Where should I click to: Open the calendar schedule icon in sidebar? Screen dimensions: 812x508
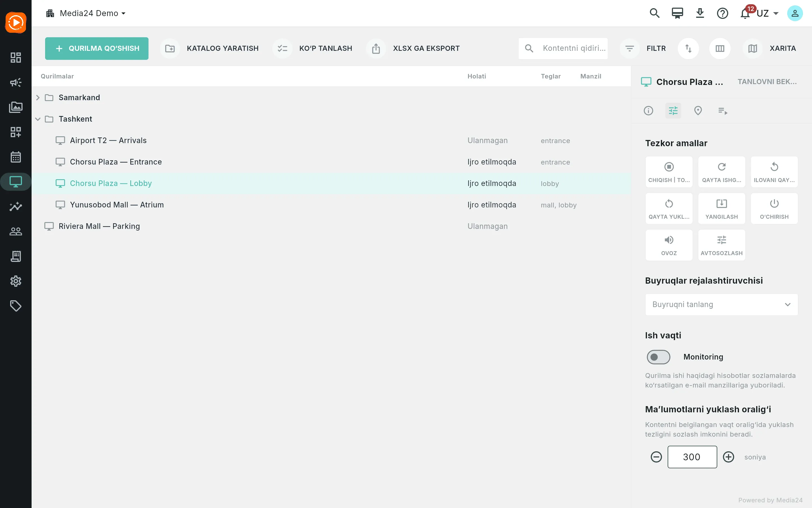point(16,157)
